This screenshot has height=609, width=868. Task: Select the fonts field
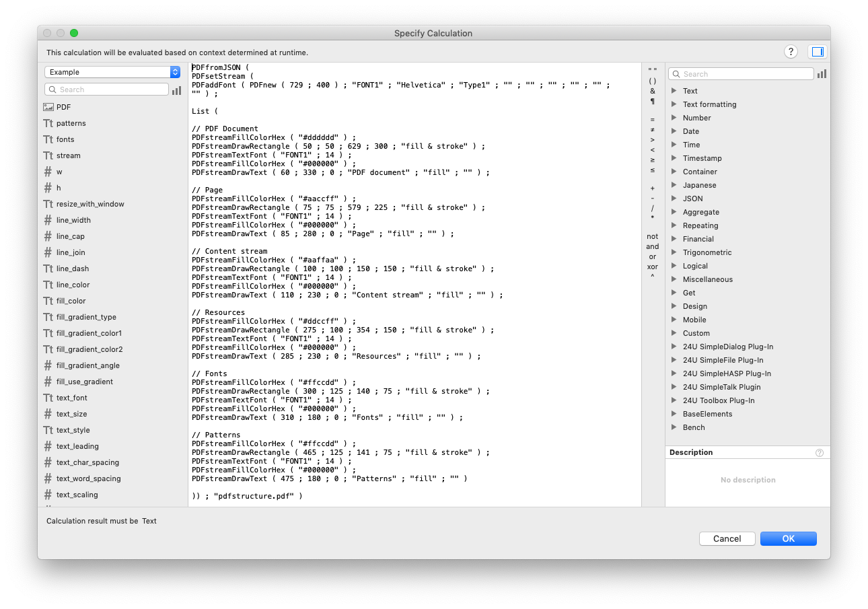65,139
